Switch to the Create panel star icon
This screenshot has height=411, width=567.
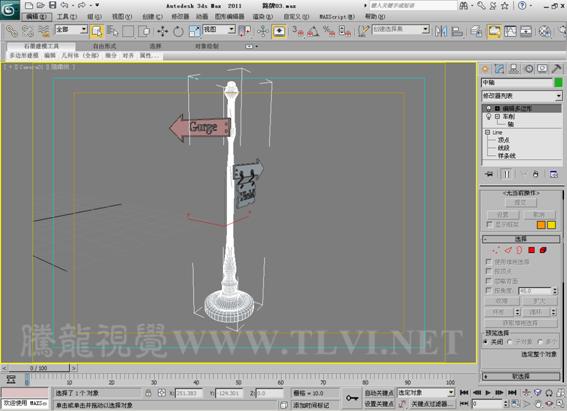(x=485, y=69)
